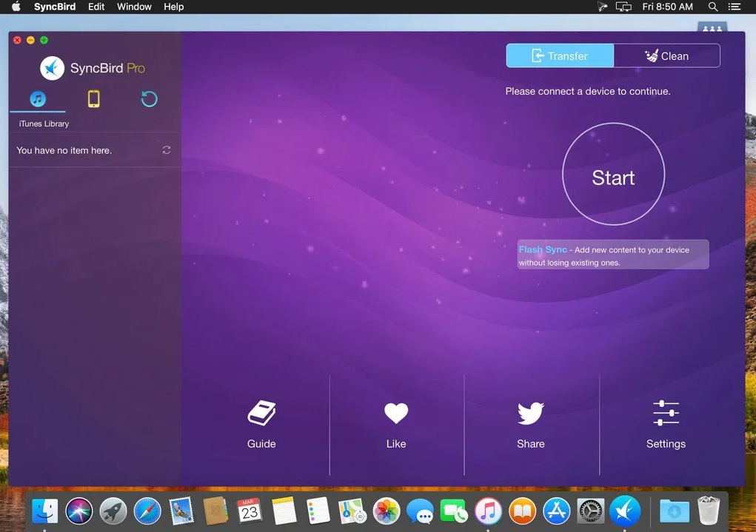Open Photos from the Dock

[x=386, y=511]
